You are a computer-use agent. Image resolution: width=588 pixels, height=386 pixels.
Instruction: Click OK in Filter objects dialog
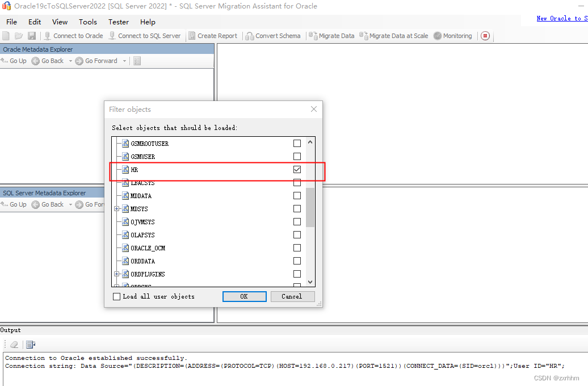(244, 296)
